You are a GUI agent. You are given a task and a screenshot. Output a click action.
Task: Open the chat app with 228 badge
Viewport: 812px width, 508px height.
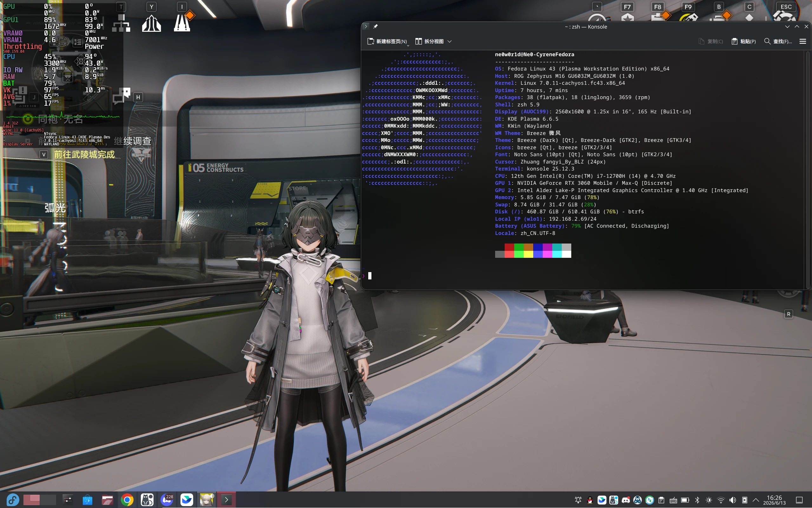(x=167, y=500)
